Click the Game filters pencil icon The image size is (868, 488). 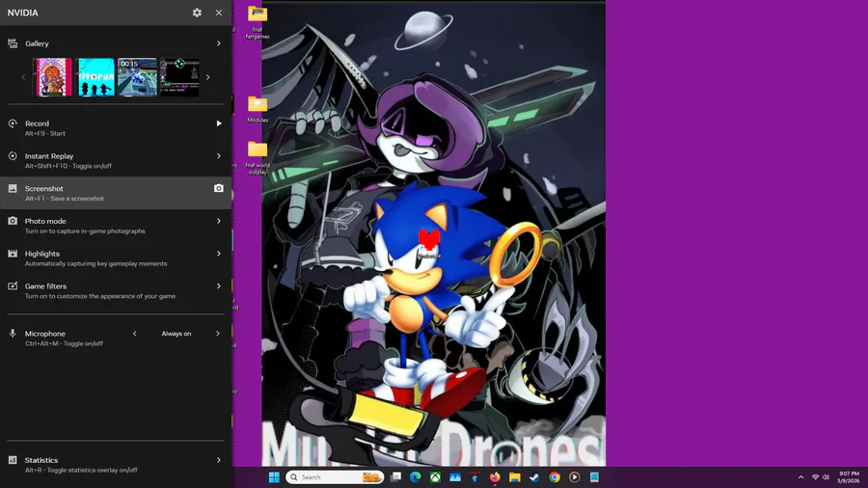(x=13, y=286)
